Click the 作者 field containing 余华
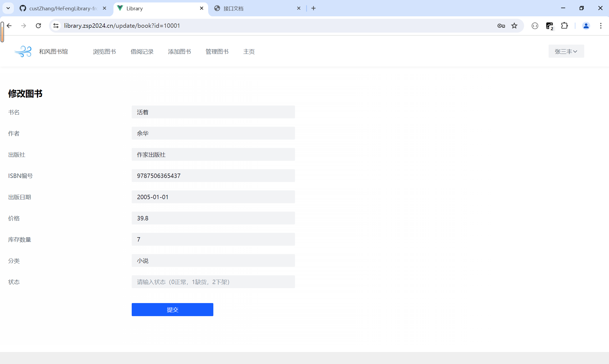The image size is (609, 364). point(213,133)
